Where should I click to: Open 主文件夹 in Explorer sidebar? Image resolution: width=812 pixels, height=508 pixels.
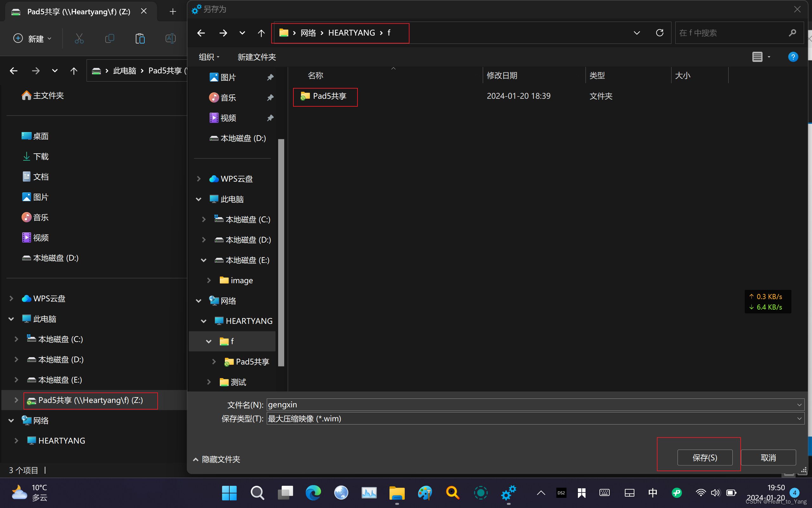[43, 96]
